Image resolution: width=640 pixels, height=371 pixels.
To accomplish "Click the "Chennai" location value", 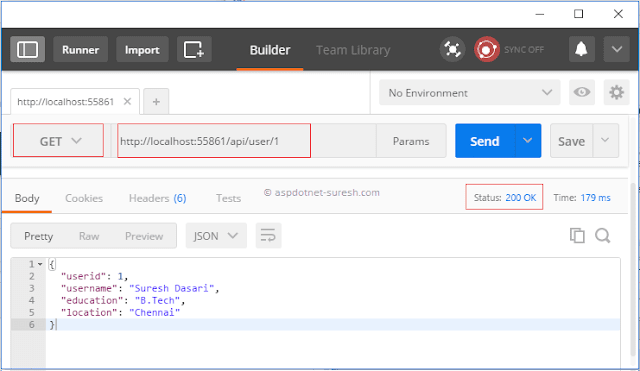I will (x=154, y=312).
